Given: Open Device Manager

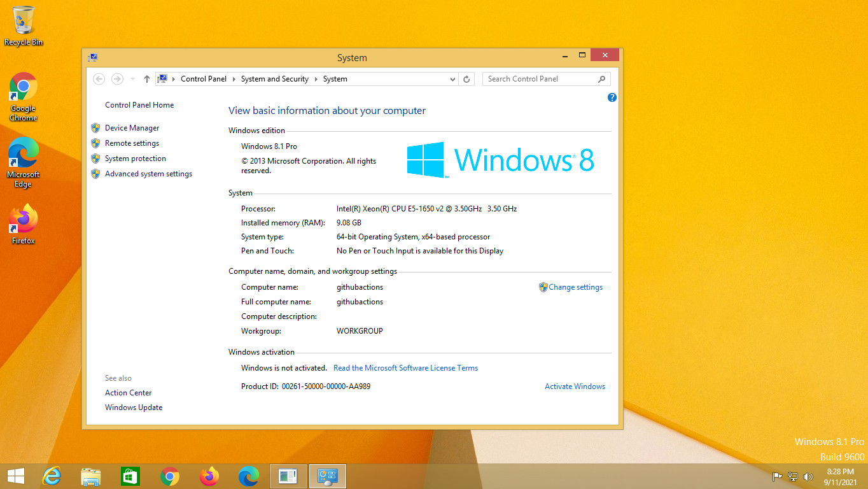Looking at the screenshot, I should 132,128.
